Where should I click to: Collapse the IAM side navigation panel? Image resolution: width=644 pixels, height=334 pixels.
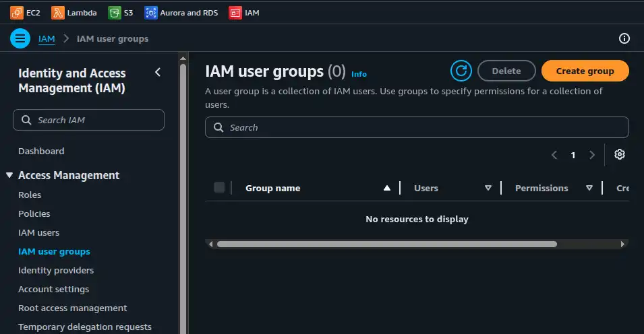click(x=158, y=72)
